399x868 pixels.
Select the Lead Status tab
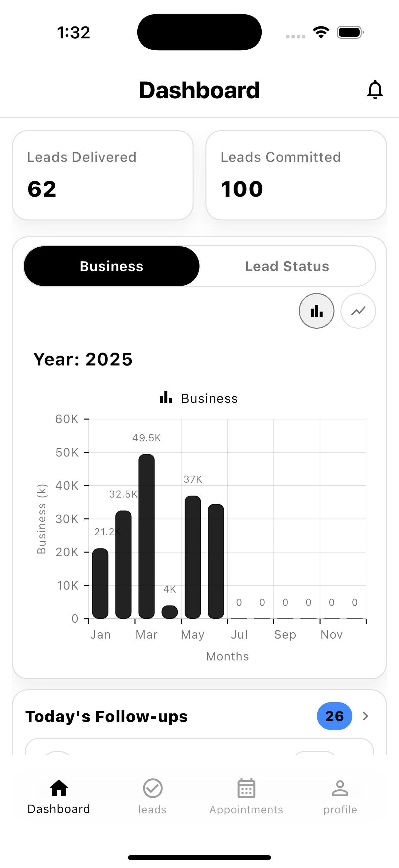[x=287, y=266]
